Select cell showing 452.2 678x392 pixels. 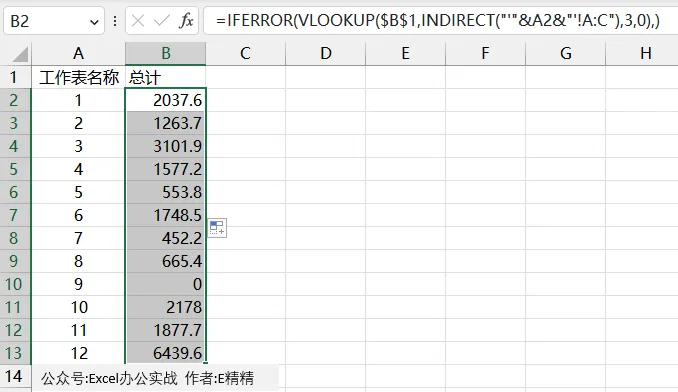166,238
